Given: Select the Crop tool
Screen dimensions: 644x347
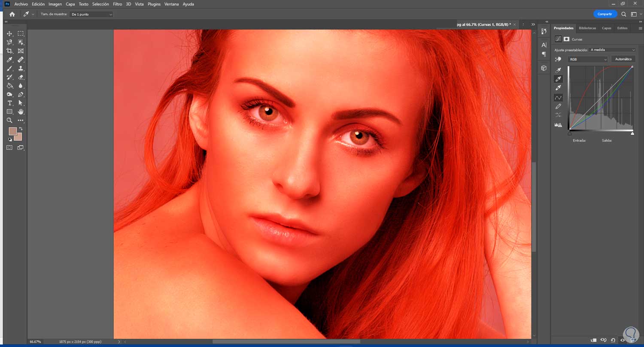Looking at the screenshot, I should point(9,51).
